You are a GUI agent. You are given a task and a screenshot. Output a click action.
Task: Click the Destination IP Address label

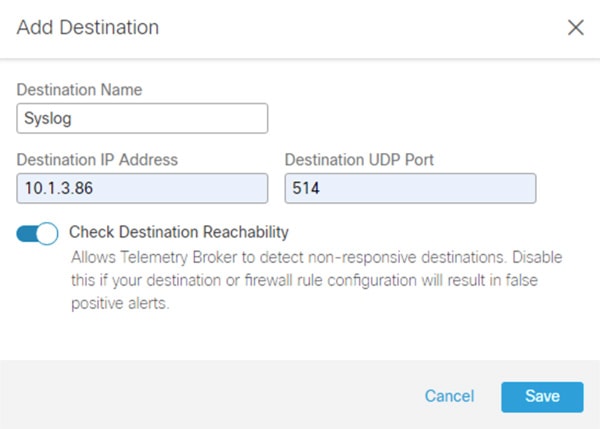click(x=97, y=160)
